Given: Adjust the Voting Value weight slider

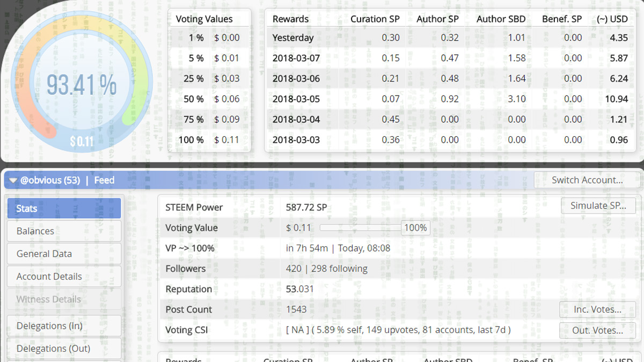Looking at the screenshot, I should 360,228.
